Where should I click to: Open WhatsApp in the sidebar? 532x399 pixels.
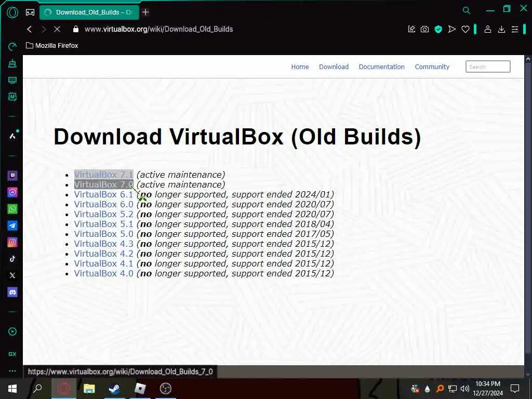[x=12, y=209]
